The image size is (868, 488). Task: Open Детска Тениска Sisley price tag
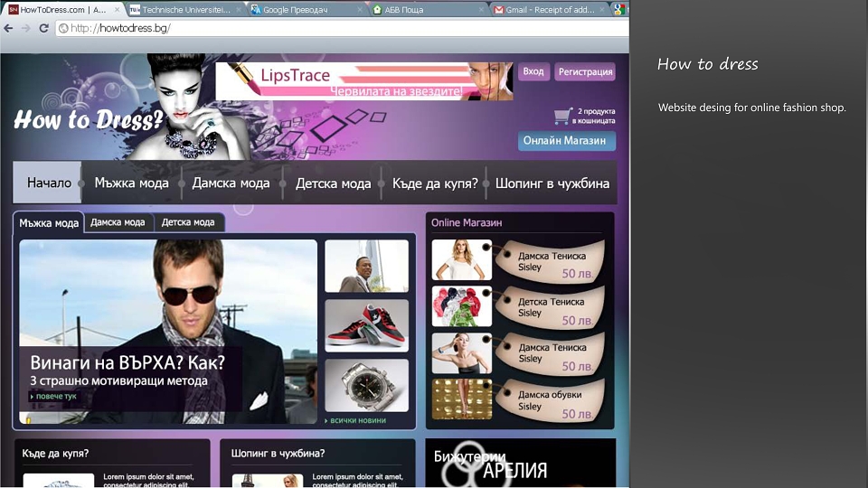click(x=549, y=308)
